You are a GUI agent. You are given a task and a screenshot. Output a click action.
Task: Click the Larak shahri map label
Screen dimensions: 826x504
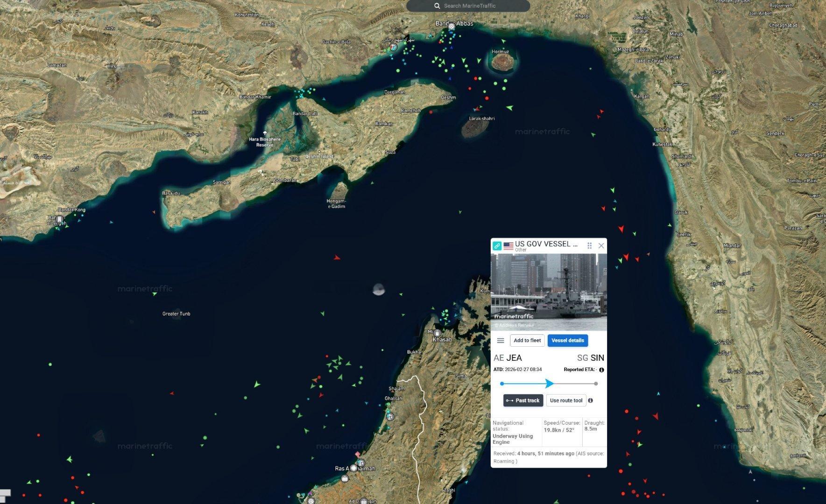(x=482, y=119)
